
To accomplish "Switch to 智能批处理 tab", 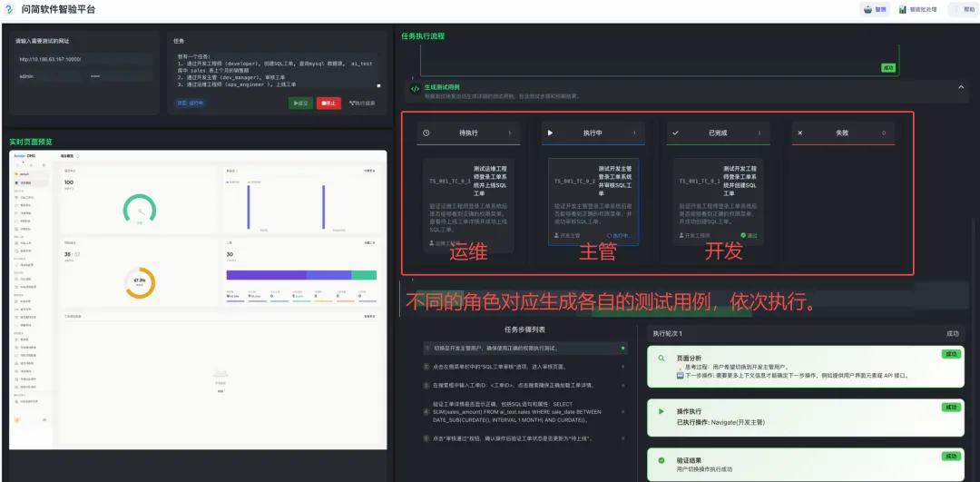I will click(918, 9).
